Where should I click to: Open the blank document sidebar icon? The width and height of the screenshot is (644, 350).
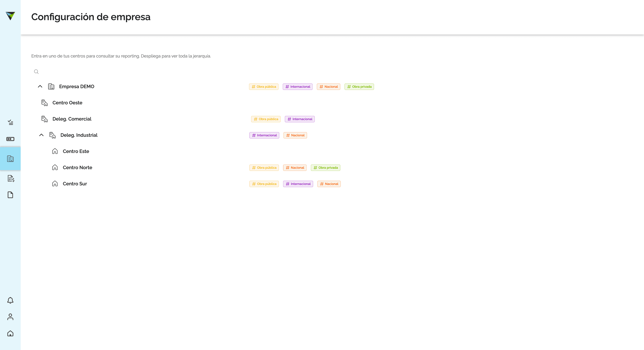coord(10,195)
